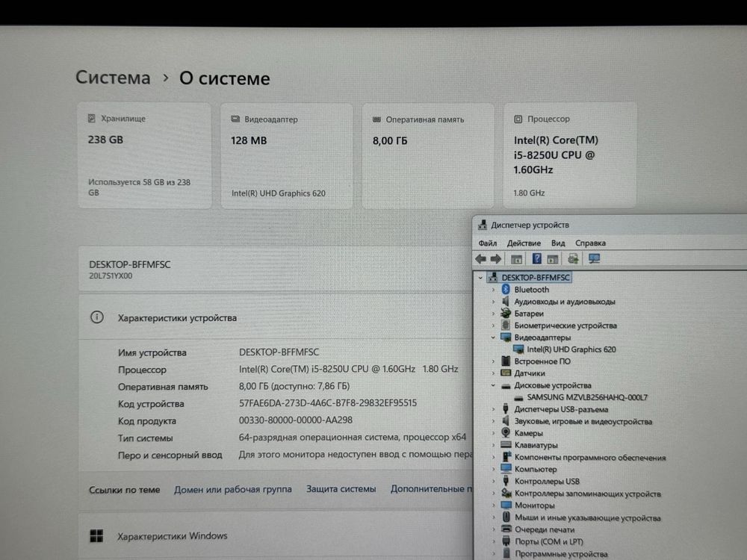Click the Имя устройства value DESKTOP-BFFMFSC

279,352
